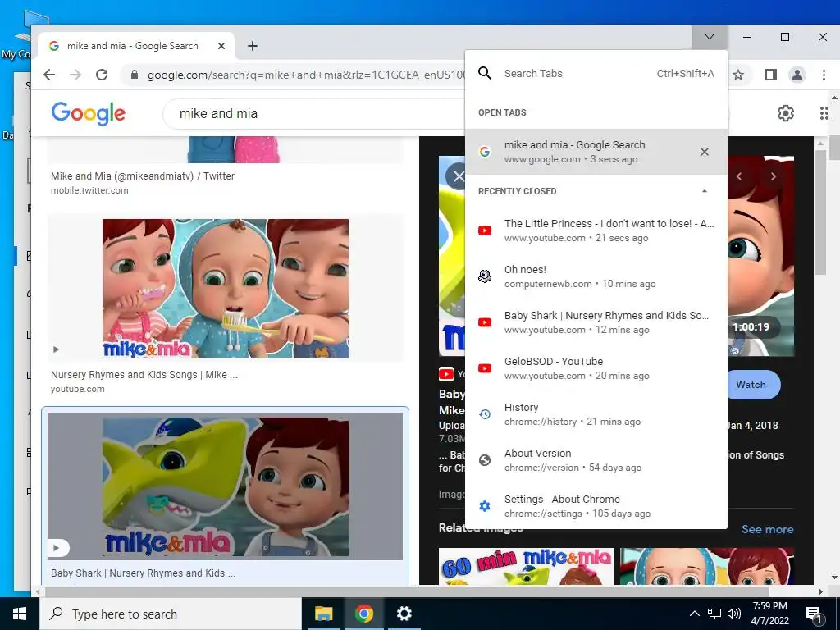Bookmark this page with the star icon
Viewport: 840px width, 630px height.
738,75
